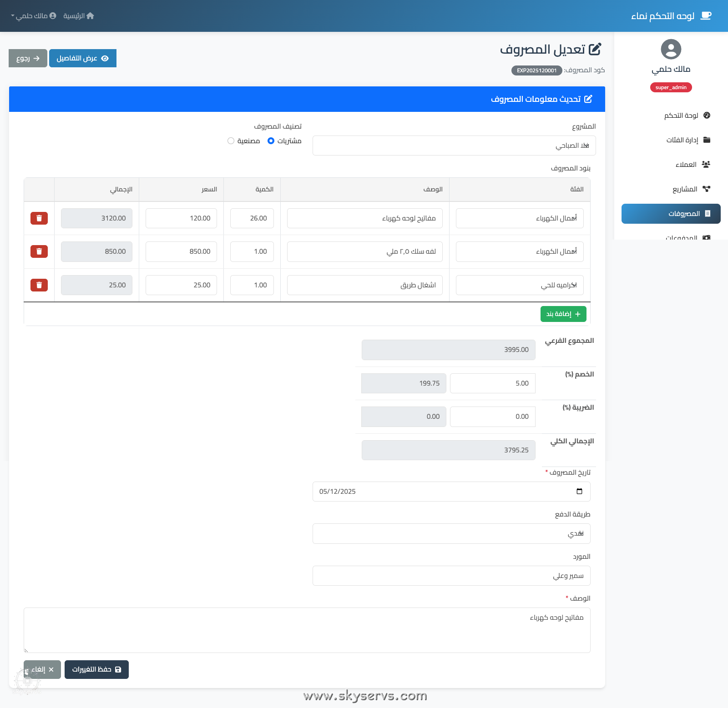Open the calendar icon for تاريخ المصروف
Image resolution: width=728 pixels, height=708 pixels.
[x=579, y=491]
